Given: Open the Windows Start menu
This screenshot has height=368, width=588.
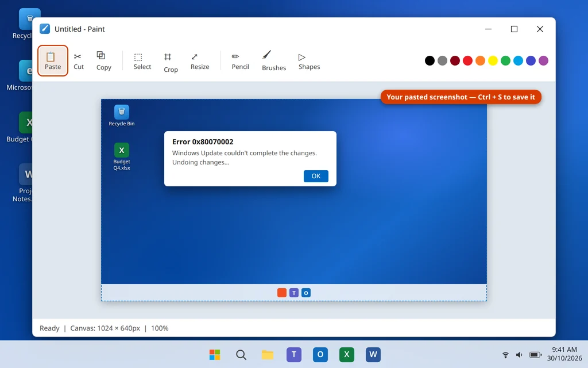Looking at the screenshot, I should pyautogui.click(x=215, y=354).
